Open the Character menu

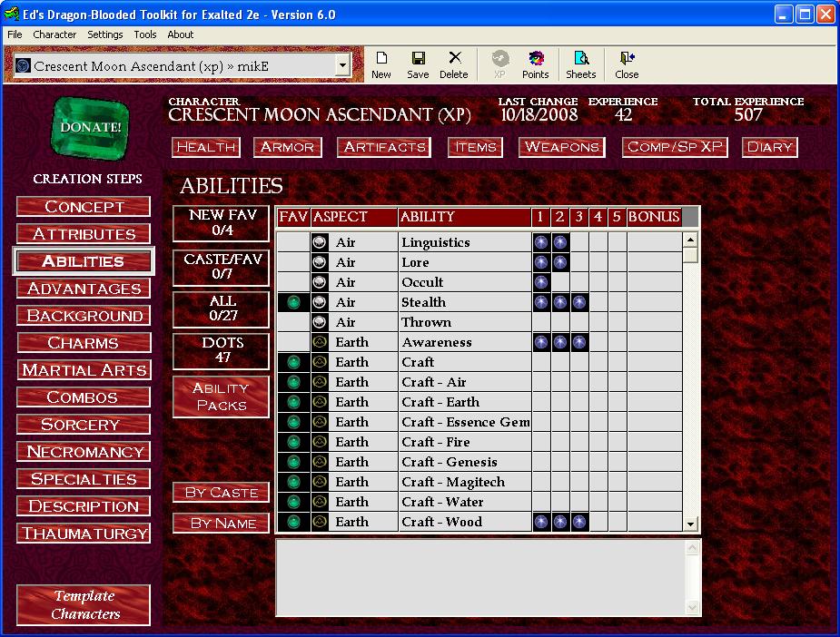54,34
